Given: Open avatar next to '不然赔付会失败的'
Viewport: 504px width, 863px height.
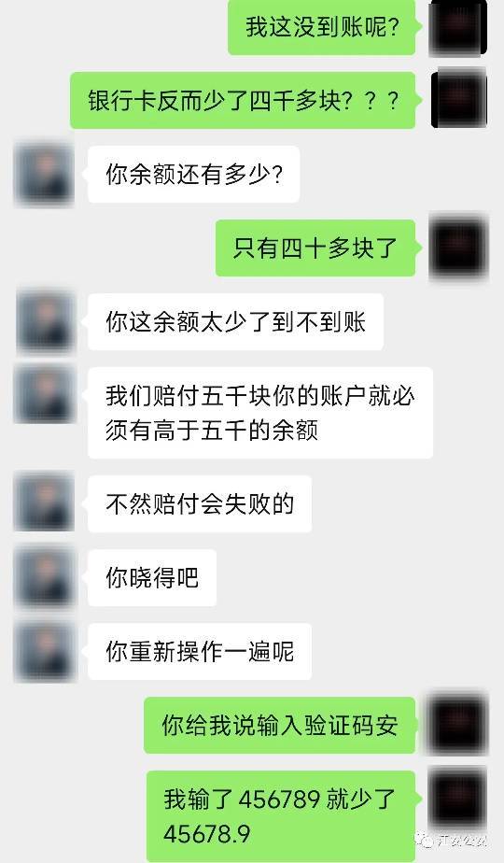Looking at the screenshot, I should (x=45, y=503).
